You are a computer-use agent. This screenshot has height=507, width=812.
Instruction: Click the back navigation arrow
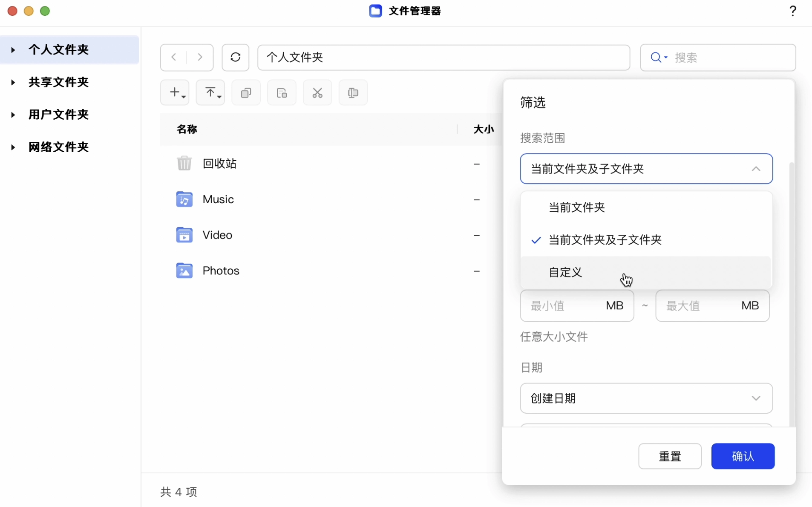pyautogui.click(x=174, y=57)
